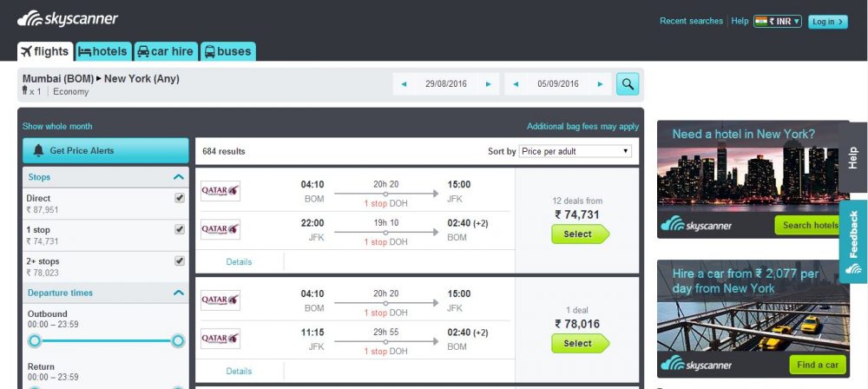This screenshot has height=389, width=868.
Task: Switch to the hotels tab
Action: (x=103, y=51)
